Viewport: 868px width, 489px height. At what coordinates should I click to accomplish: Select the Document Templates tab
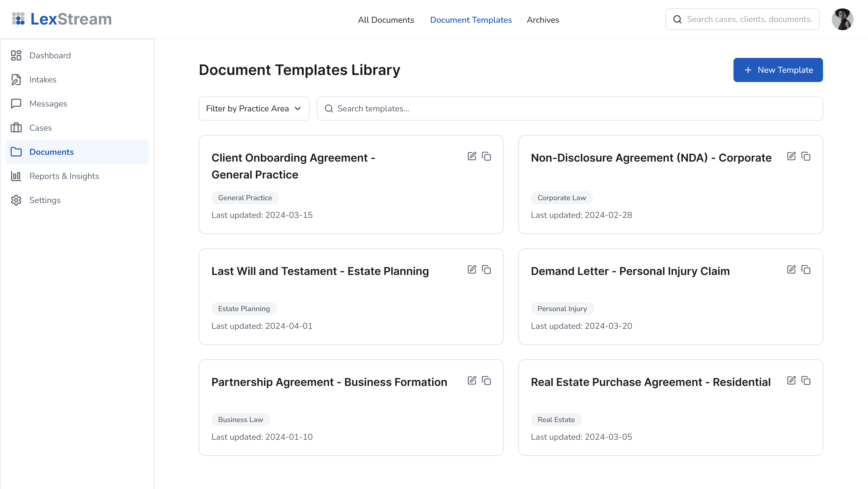click(471, 20)
